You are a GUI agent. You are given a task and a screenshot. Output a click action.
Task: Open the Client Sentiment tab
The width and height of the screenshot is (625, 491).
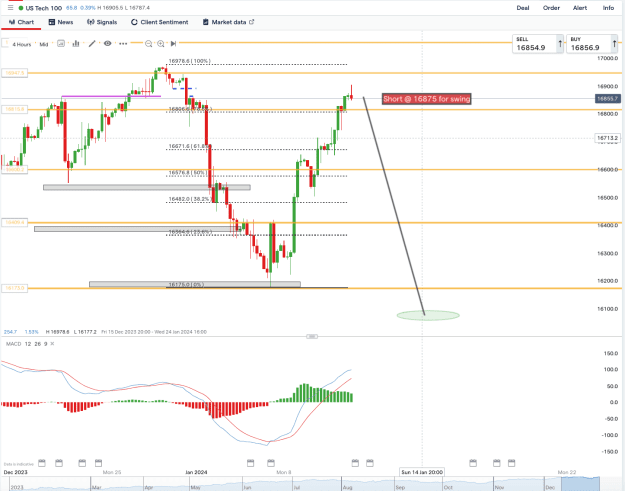(159, 22)
